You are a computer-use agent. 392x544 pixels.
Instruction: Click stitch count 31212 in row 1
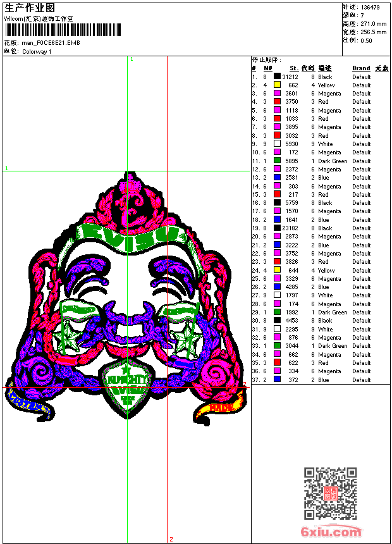pyautogui.click(x=290, y=77)
